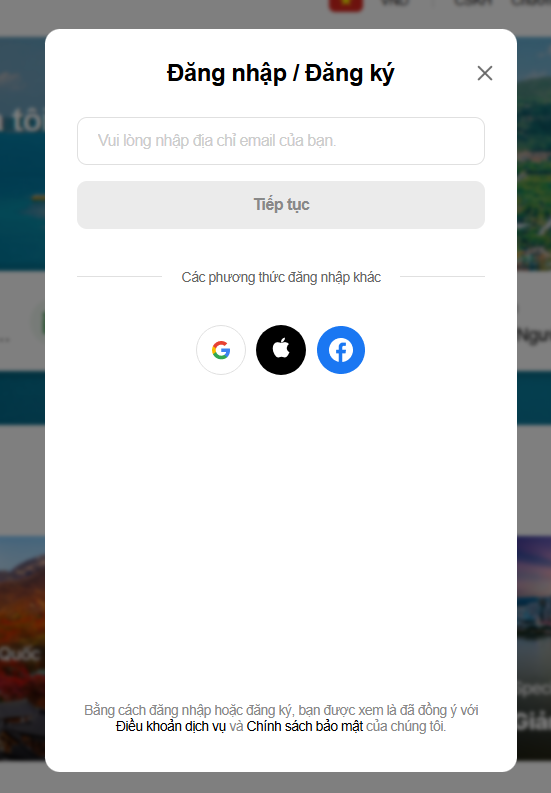This screenshot has width=551, height=793.
Task: Click the dark blue band behind dialog
Action: click(x=22, y=398)
